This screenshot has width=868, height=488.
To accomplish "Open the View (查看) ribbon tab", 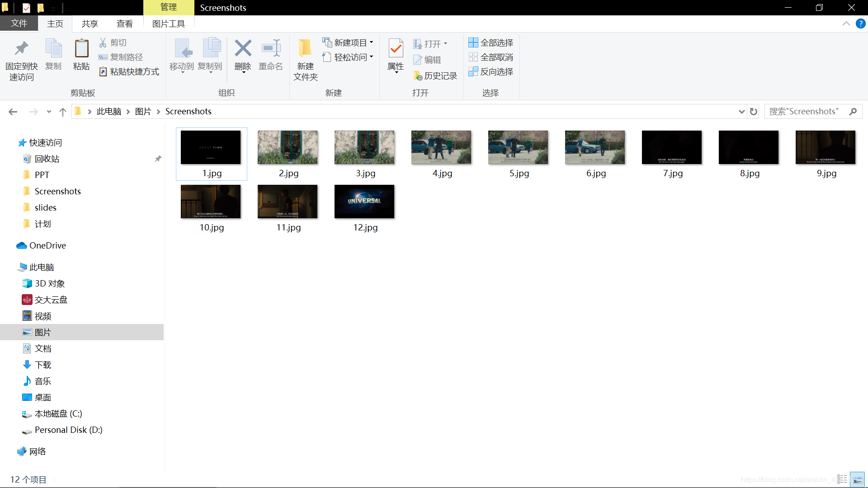I will pos(124,23).
